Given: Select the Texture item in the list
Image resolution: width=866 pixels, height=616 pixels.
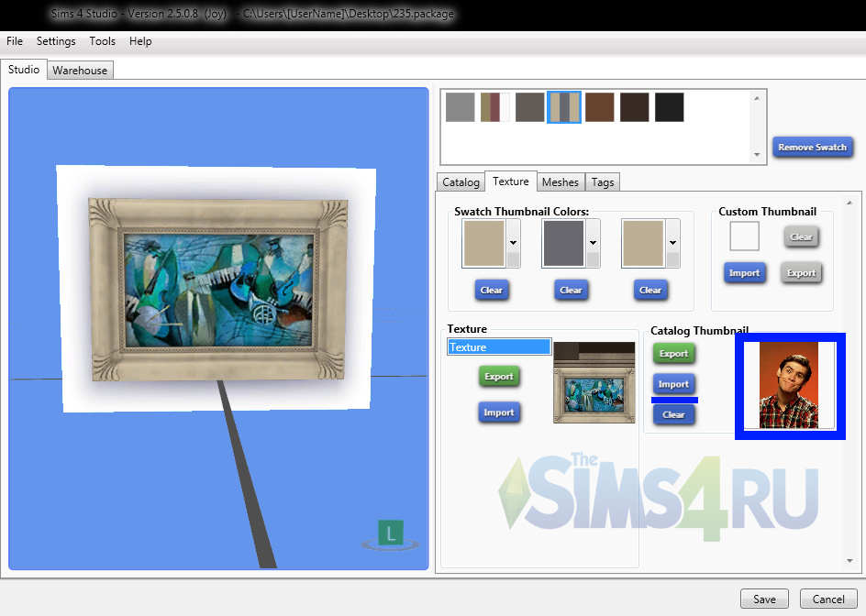Looking at the screenshot, I should pos(498,347).
